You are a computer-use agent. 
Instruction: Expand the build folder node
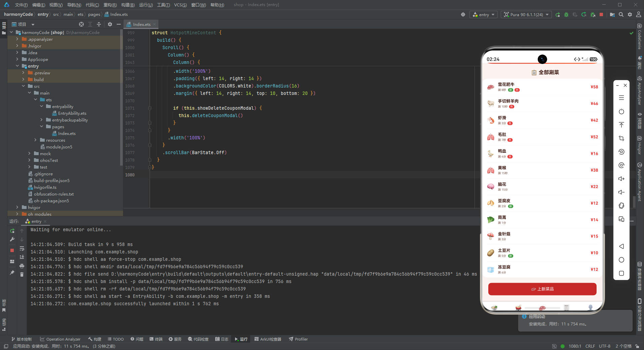click(23, 79)
